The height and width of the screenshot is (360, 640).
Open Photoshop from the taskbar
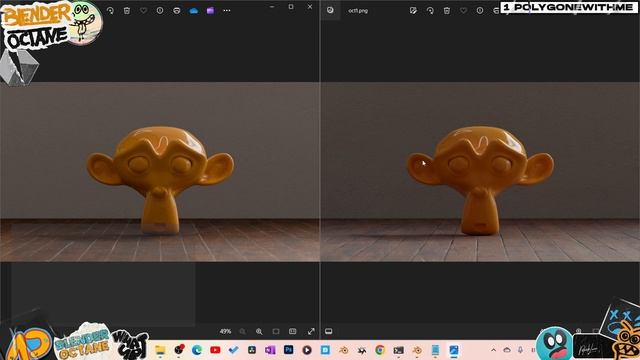tap(289, 350)
